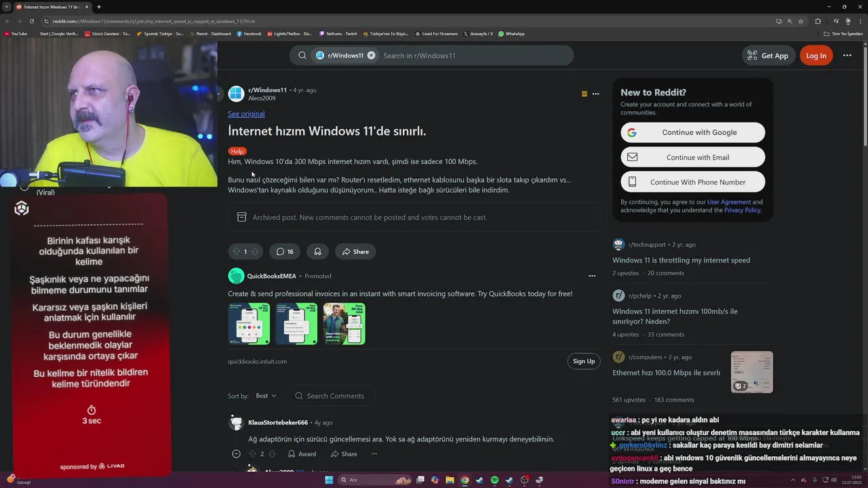
Task: Click the Search Comments field
Action: click(331, 396)
